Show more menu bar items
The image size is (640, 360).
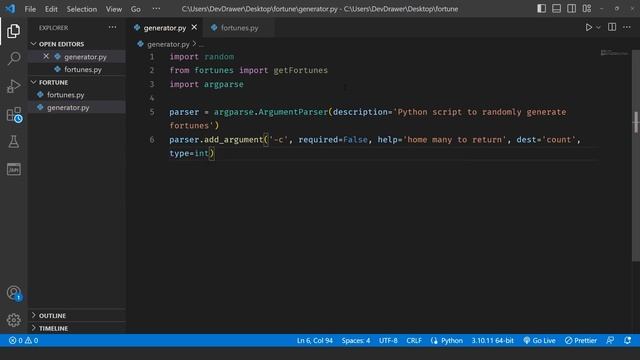[156, 9]
